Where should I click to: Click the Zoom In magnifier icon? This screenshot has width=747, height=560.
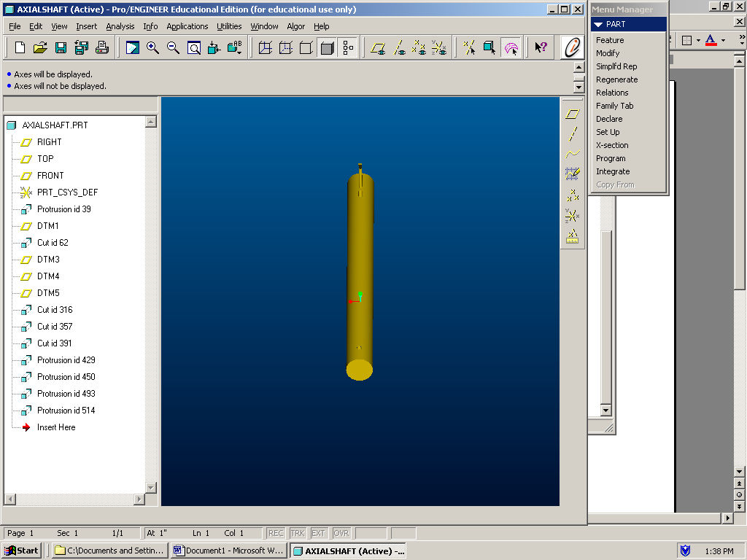point(152,48)
